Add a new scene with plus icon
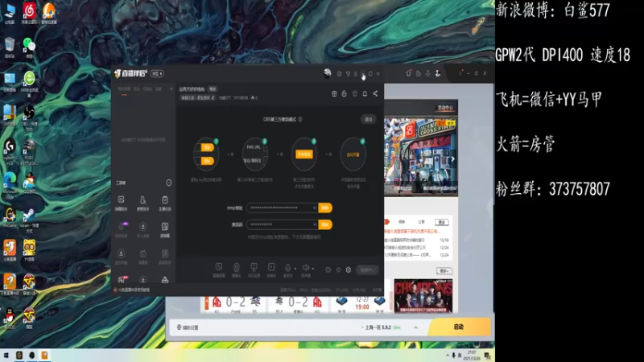This screenshot has width=644, height=362. [171, 88]
